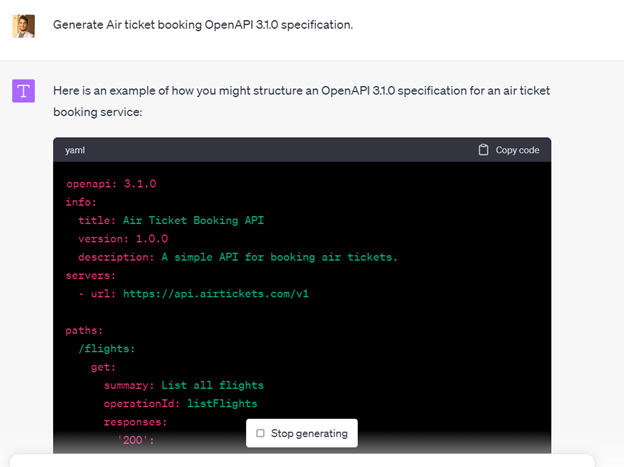The height and width of the screenshot is (467, 624).
Task: Click the user profile avatar
Action: pyautogui.click(x=24, y=25)
